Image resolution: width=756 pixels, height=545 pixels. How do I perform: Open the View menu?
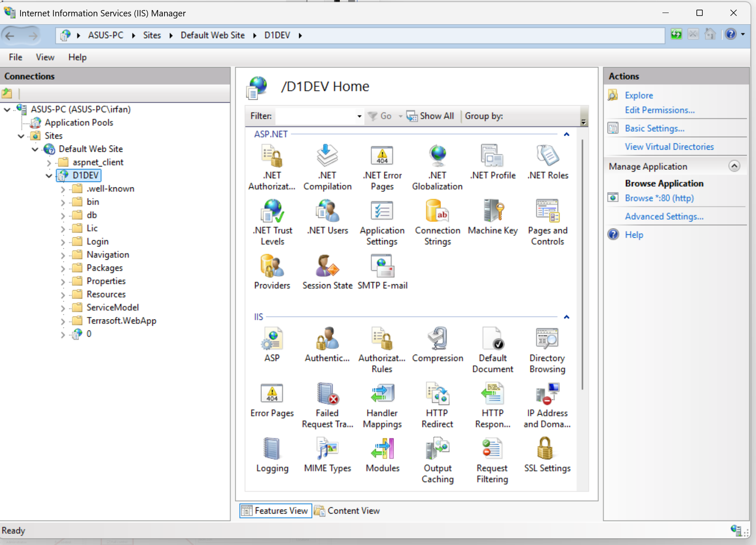45,57
